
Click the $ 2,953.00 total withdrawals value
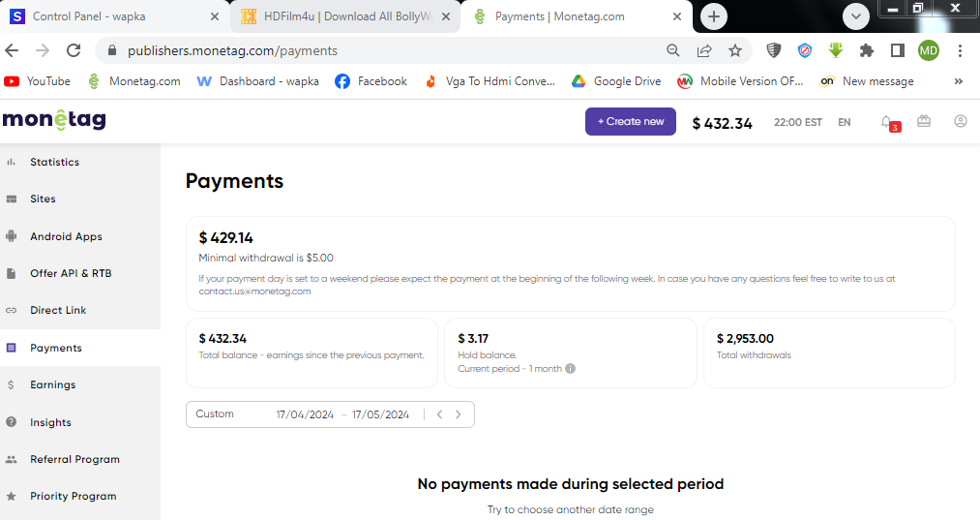745,339
